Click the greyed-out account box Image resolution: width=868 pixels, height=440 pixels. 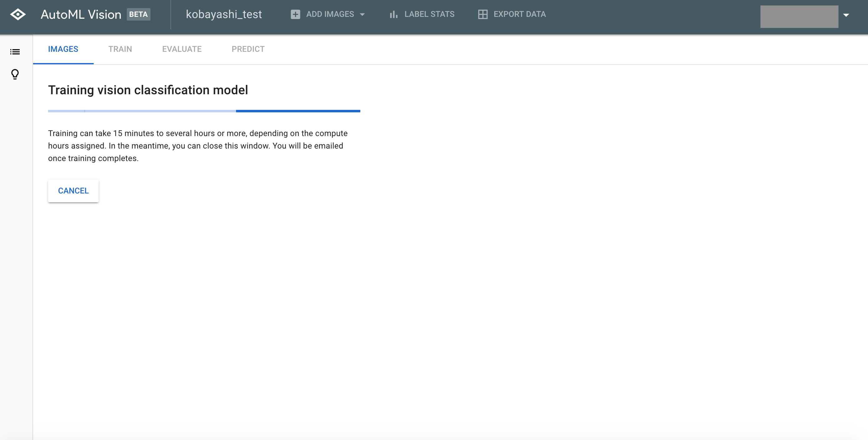(799, 17)
